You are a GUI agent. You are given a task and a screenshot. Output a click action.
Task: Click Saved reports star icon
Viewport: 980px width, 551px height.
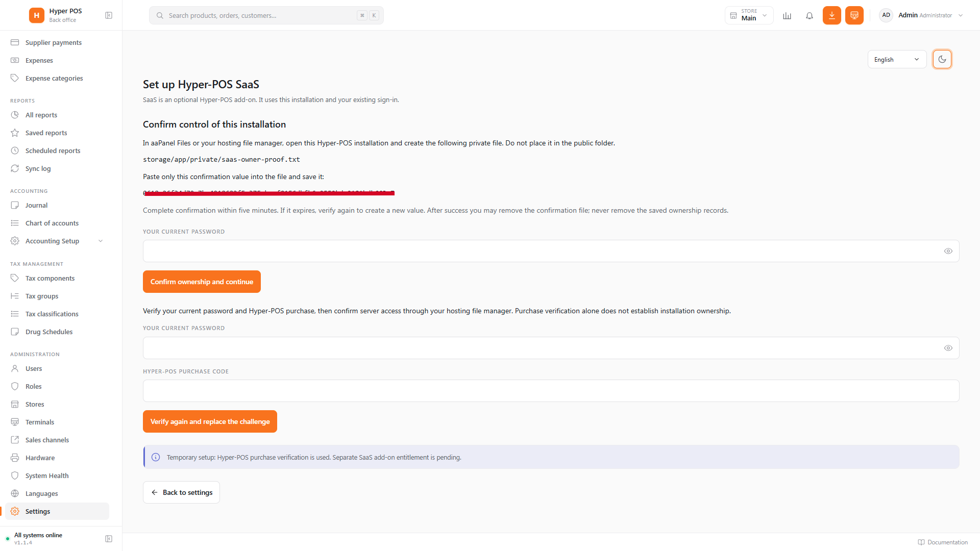tap(15, 133)
